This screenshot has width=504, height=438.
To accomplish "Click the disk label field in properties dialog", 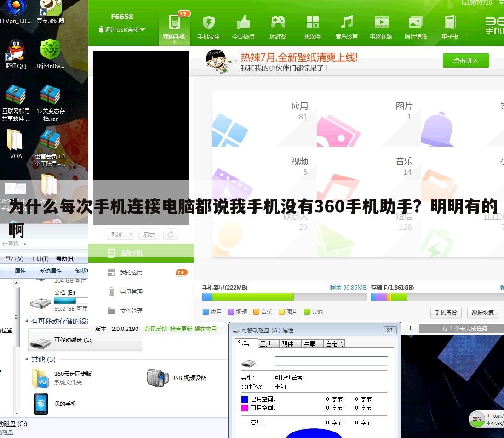I will (x=332, y=361).
